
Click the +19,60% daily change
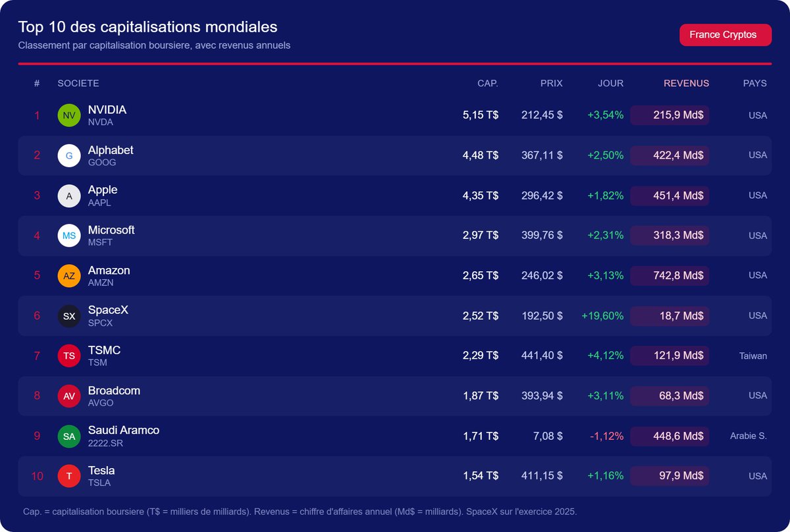(602, 316)
